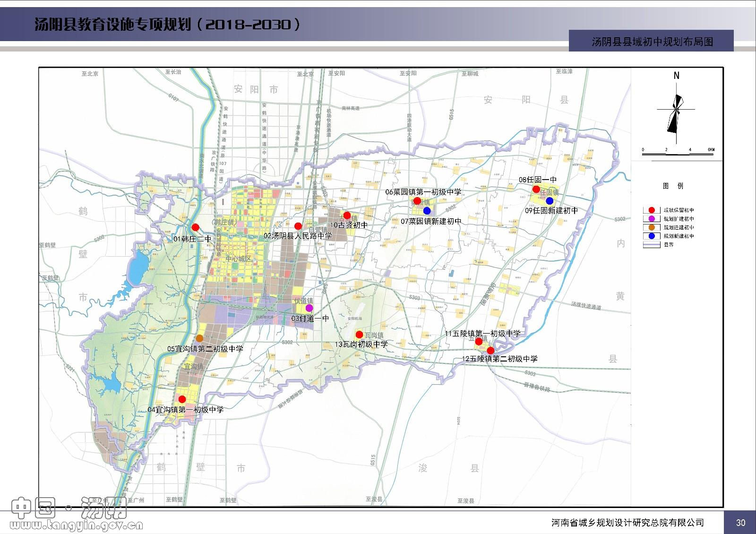Click the town label 伏道镇
The height and width of the screenshot is (534, 756).
(x=304, y=301)
